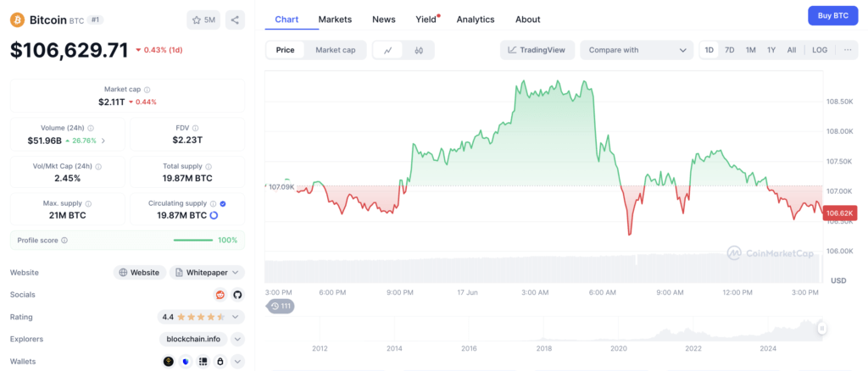This screenshot has width=868, height=371.
Task: Click the blue shield wallet icon
Action: point(186,362)
